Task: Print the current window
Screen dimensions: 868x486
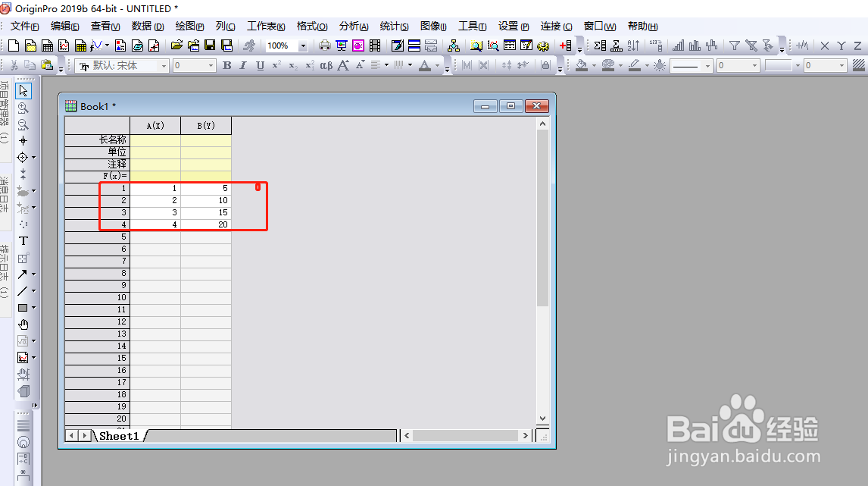Action: click(x=325, y=45)
